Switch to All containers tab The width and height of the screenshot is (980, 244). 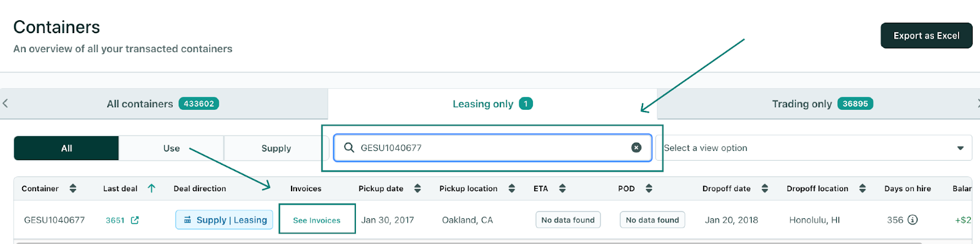pos(163,104)
